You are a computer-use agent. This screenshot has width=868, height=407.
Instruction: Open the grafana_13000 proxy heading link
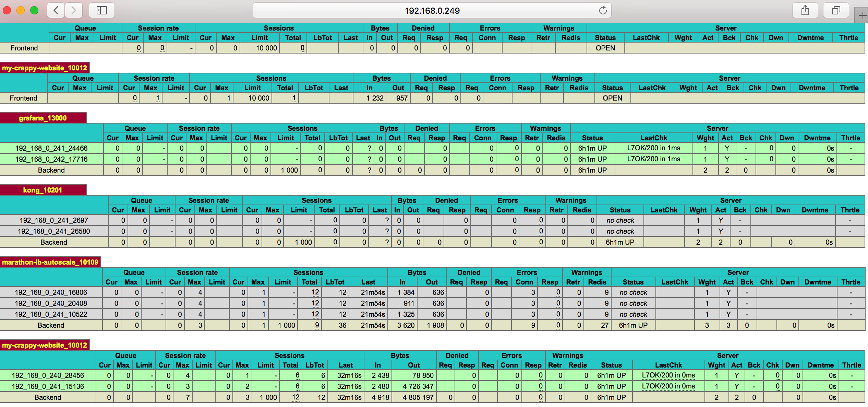pos(43,118)
